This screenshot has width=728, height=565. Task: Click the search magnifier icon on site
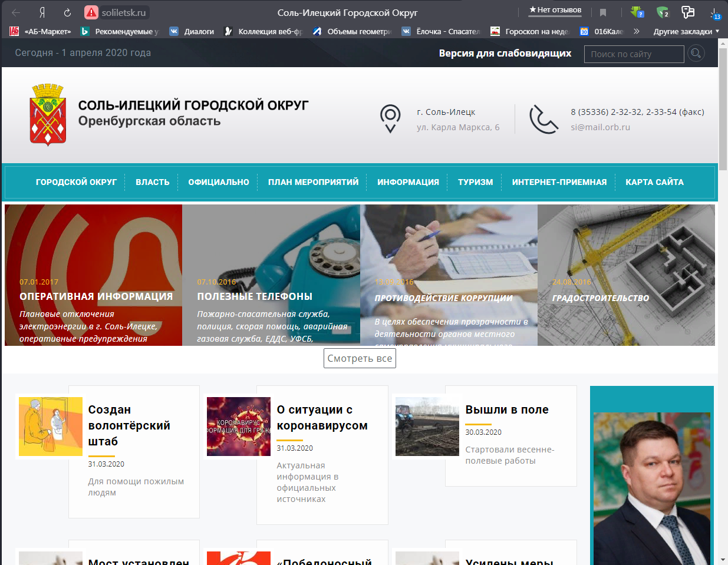point(696,54)
